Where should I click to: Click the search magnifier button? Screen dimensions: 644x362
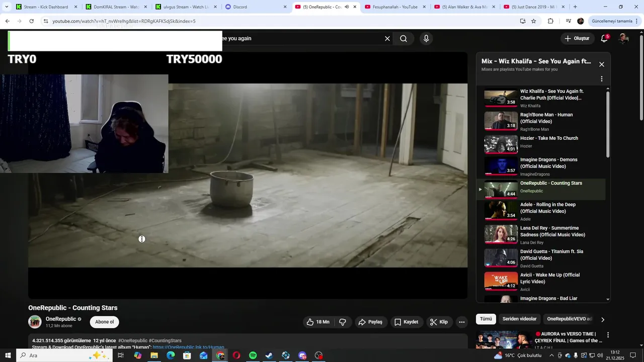point(404,39)
